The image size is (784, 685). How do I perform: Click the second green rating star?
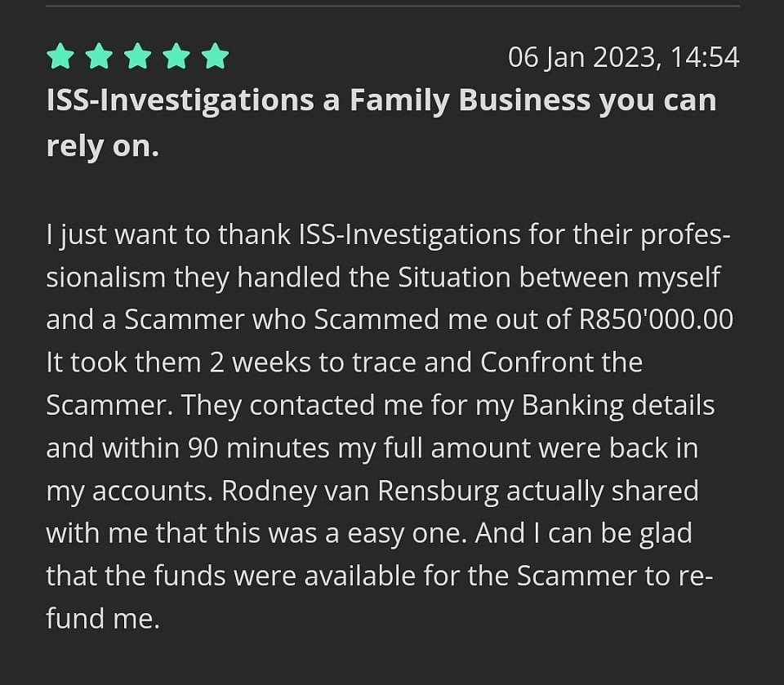coord(99,56)
